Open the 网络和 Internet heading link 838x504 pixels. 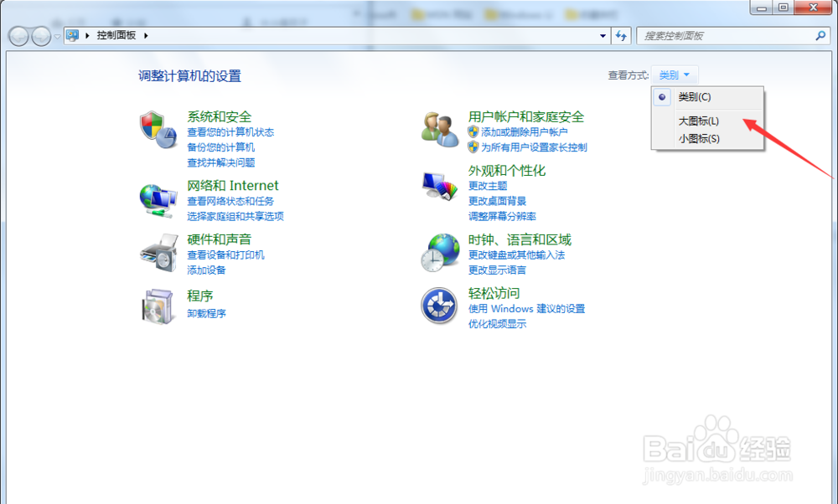pyautogui.click(x=233, y=185)
